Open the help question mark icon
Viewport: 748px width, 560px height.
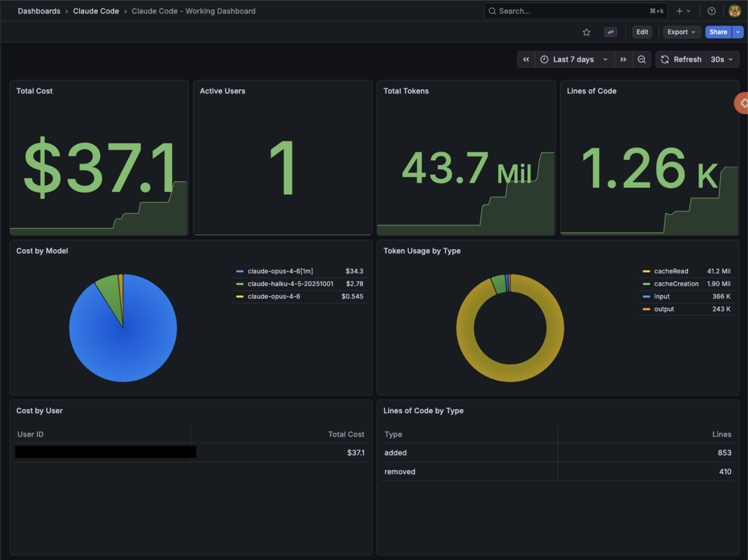[712, 11]
